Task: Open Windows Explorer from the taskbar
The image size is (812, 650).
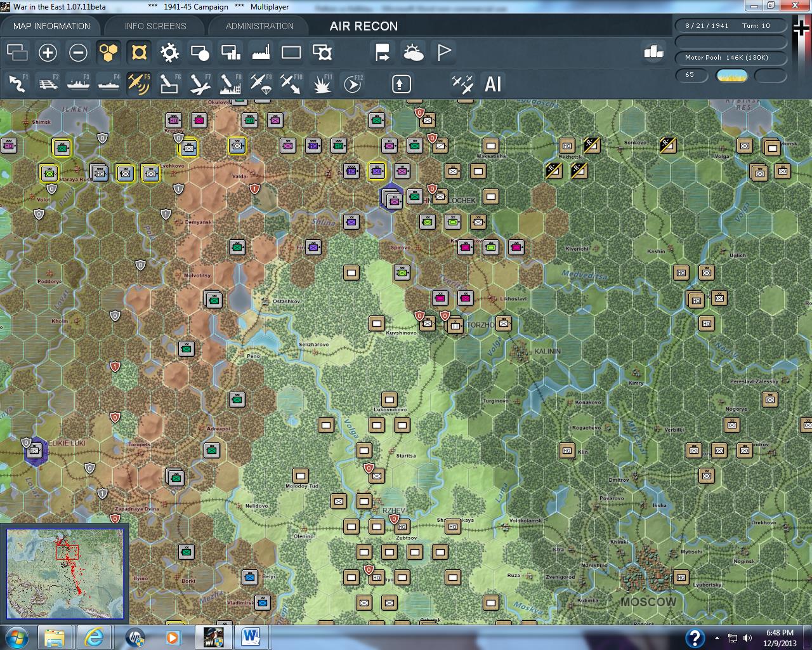Action: click(x=55, y=637)
